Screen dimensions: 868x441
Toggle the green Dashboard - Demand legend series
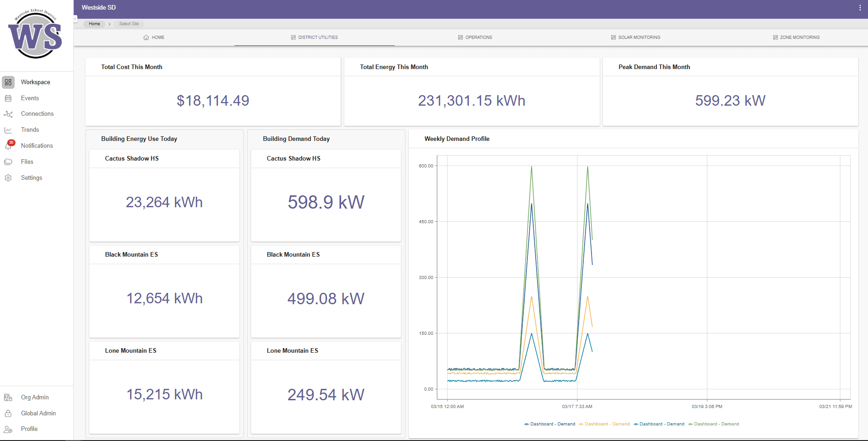[x=714, y=424]
